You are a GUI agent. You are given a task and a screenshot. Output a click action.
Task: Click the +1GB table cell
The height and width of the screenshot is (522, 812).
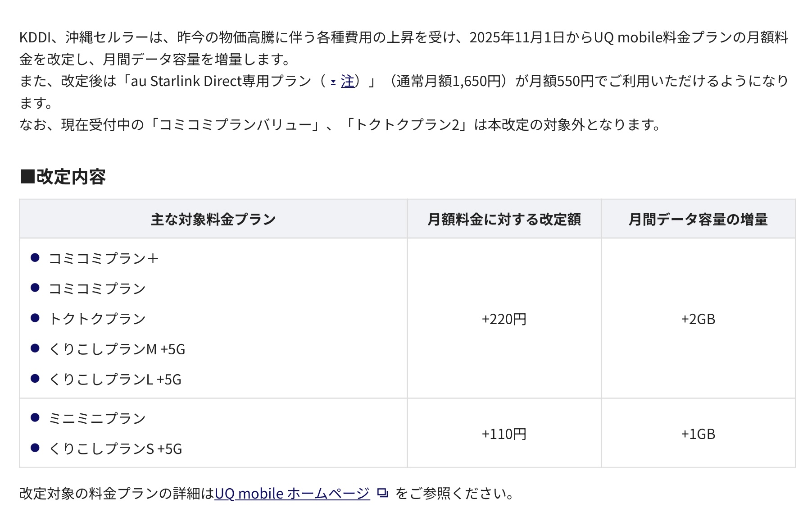click(698, 434)
